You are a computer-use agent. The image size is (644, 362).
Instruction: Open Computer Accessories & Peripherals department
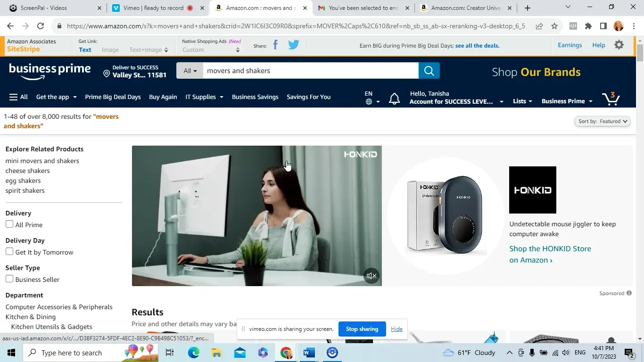pos(59,307)
